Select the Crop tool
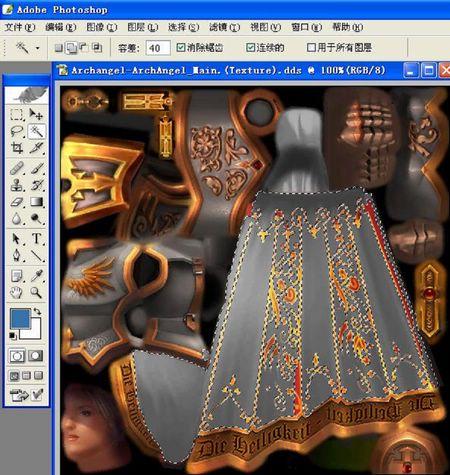Screen dimensions: 450x475 coord(17,148)
